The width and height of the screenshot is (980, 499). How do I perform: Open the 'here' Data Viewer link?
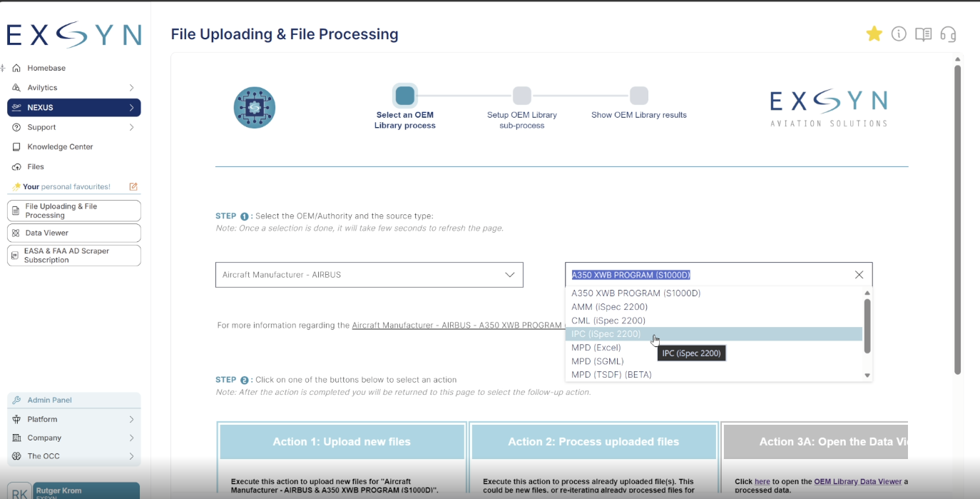[x=762, y=482]
